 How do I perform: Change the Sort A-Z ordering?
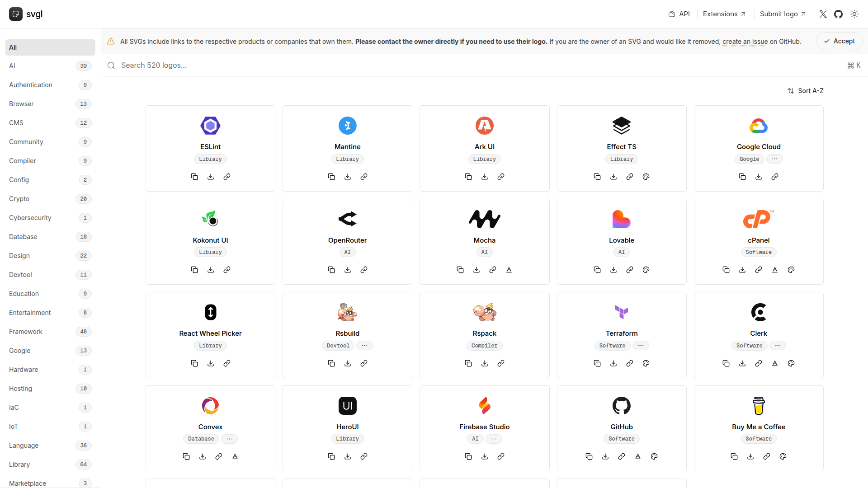[806, 91]
